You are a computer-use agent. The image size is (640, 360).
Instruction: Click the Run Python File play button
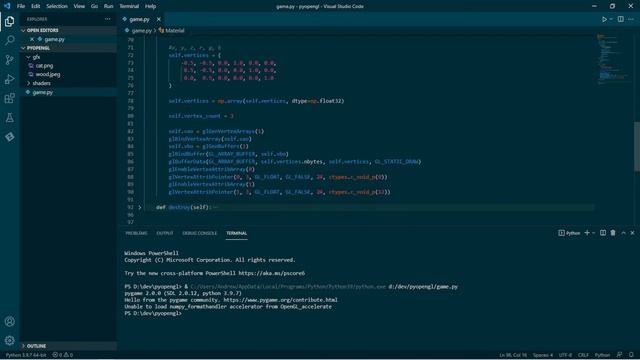604,19
